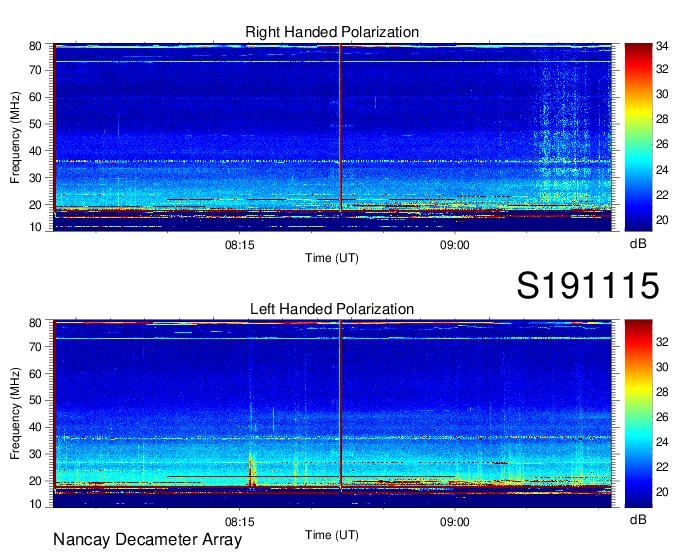Click 08:15 time tick under Right Handed plot
Screen dimensions: 680x552
coord(239,245)
